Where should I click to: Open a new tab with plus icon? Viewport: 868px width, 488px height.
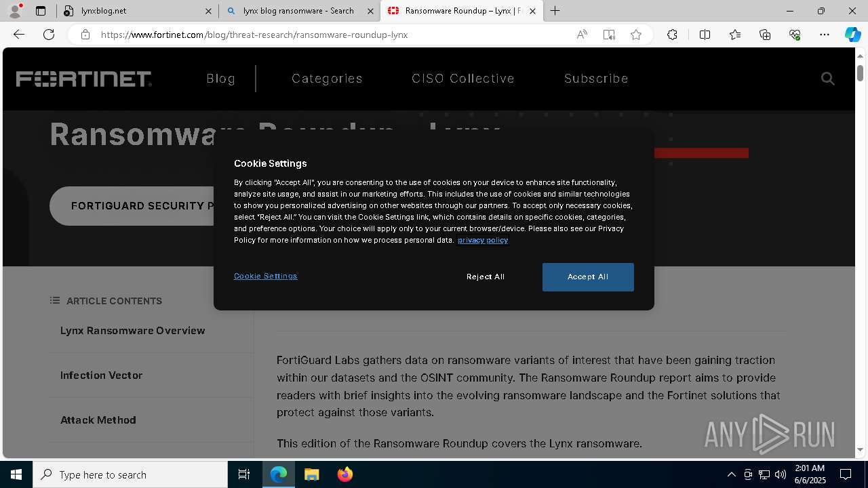click(555, 11)
